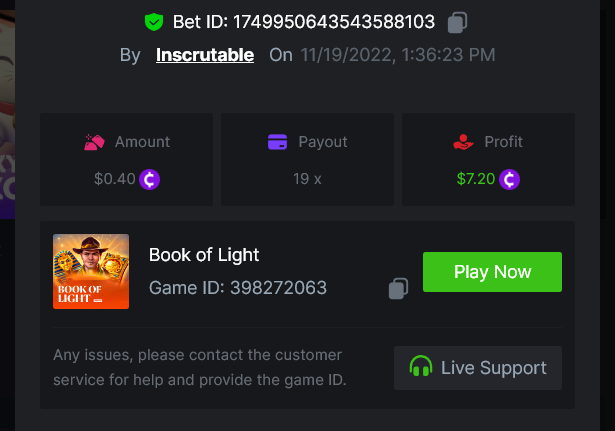Screen dimensions: 615x431
Task: Click the 19 x payout value
Action: point(307,180)
